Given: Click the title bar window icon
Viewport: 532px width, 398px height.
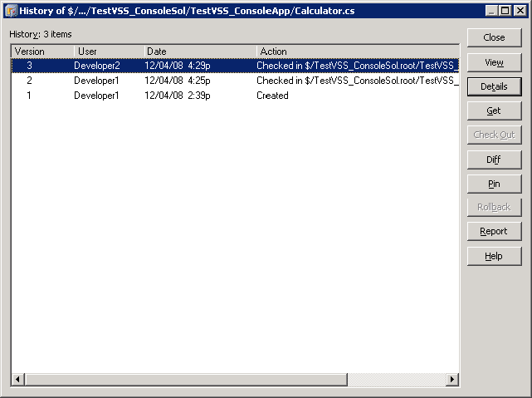Looking at the screenshot, I should (11, 11).
